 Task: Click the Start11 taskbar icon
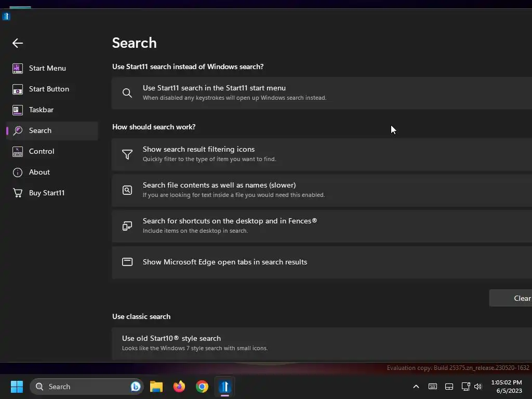point(224,387)
